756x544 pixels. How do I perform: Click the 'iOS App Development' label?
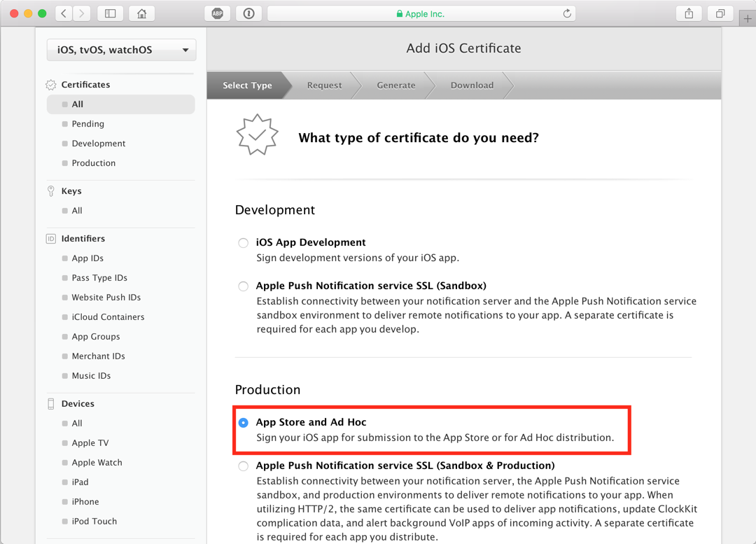pos(311,242)
